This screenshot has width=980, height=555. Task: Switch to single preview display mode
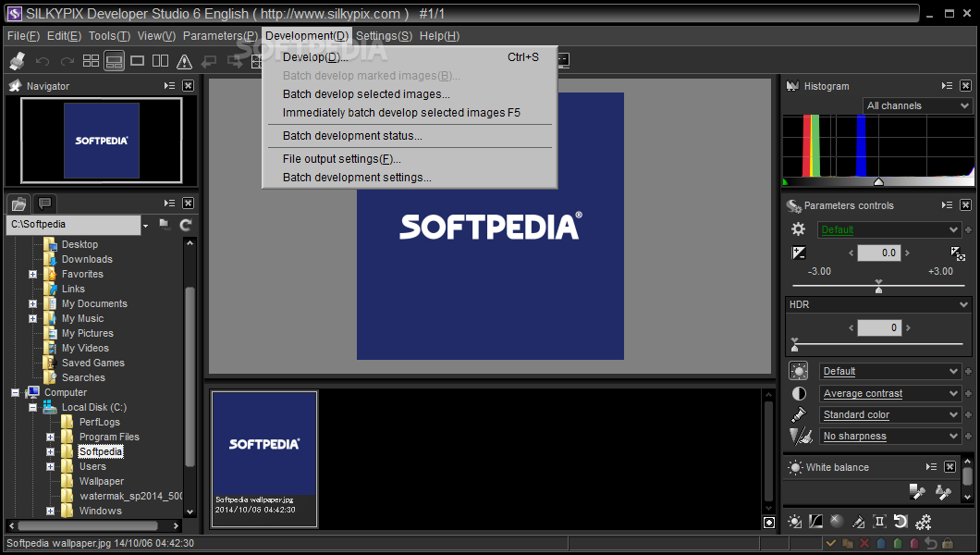137,61
